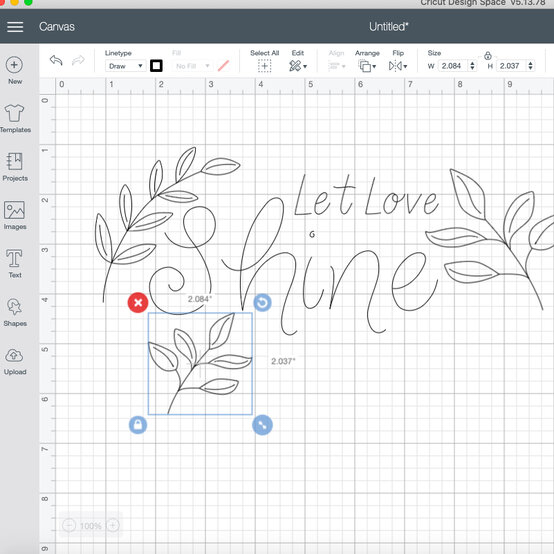
Task: Redo the last action
Action: pos(78,60)
